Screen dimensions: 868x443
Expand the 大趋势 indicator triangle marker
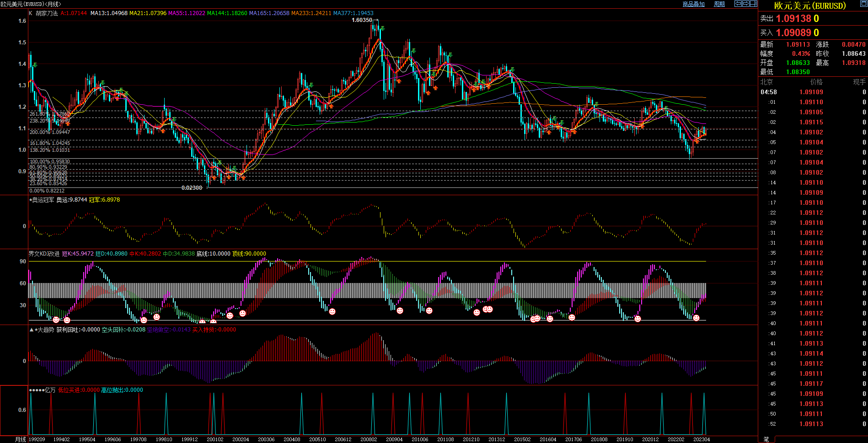31,330
